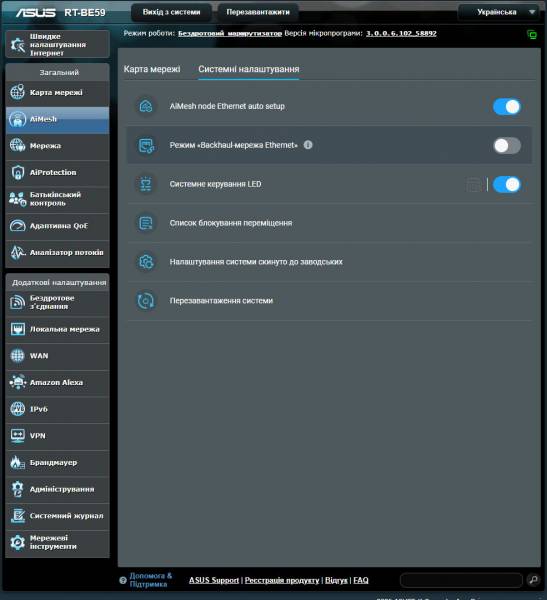Click the footer search input field

tap(461, 580)
